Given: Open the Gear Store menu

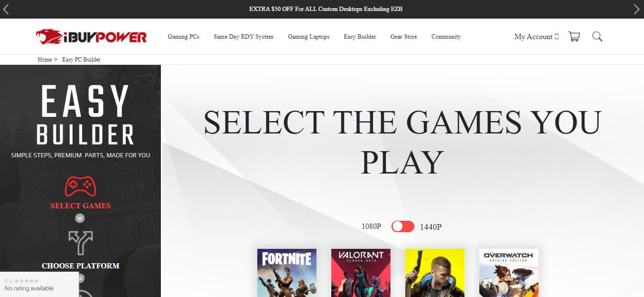Looking at the screenshot, I should tap(404, 37).
